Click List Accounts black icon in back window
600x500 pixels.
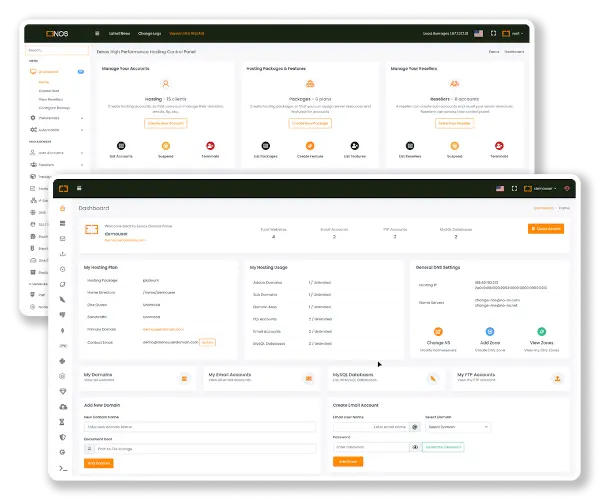[121, 146]
